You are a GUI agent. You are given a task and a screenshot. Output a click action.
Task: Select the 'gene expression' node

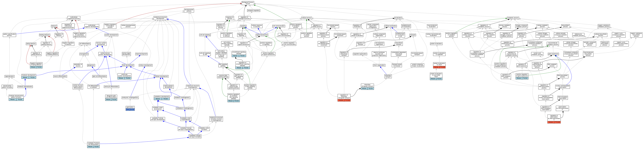[553, 54]
